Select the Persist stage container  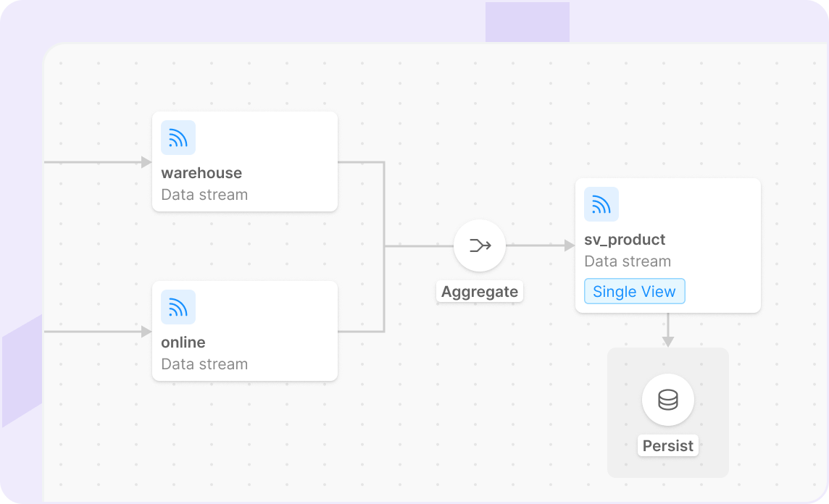point(667,413)
